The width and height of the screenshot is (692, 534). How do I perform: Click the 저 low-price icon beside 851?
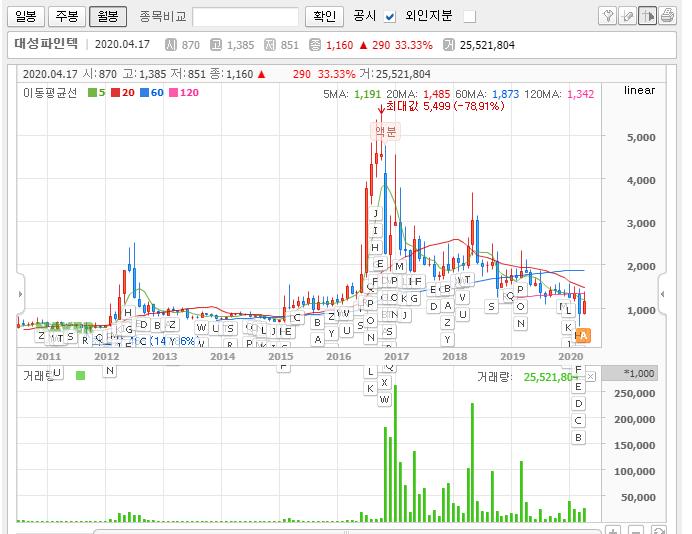[x=270, y=45]
